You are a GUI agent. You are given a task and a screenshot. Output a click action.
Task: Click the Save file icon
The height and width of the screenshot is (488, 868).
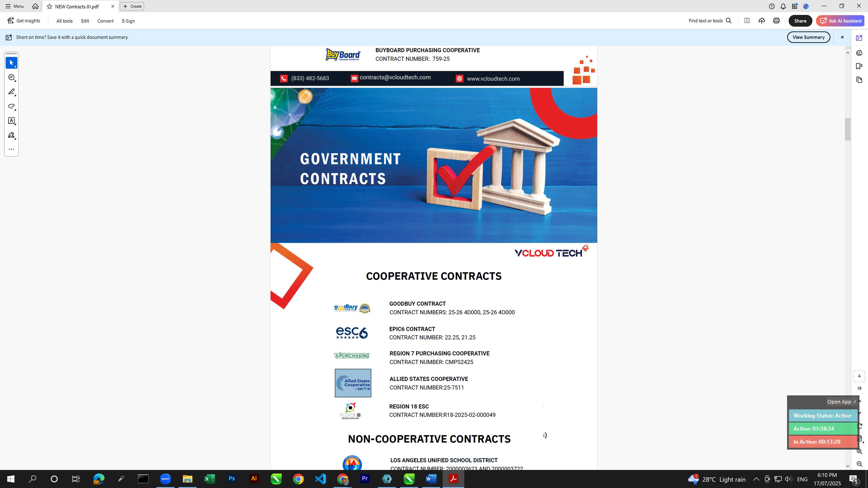pyautogui.click(x=747, y=21)
